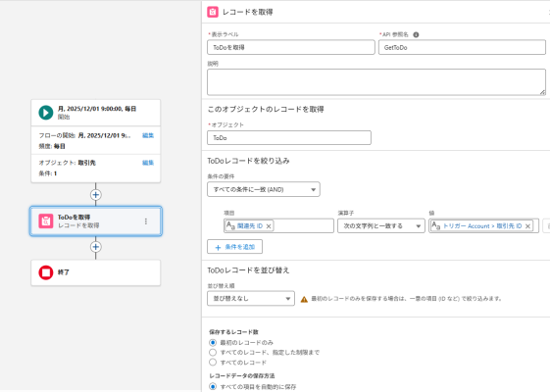
Task: Click 編集 link for フローの開始 schedule
Action: 148,135
